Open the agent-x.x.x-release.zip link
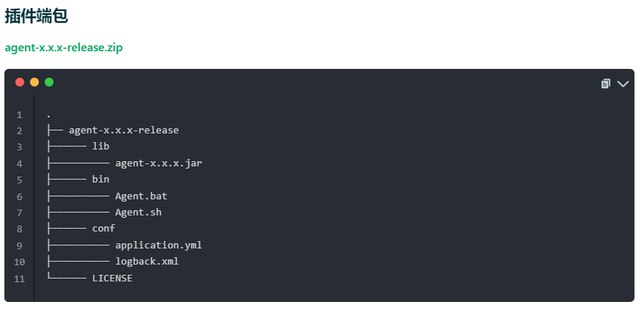 point(64,48)
